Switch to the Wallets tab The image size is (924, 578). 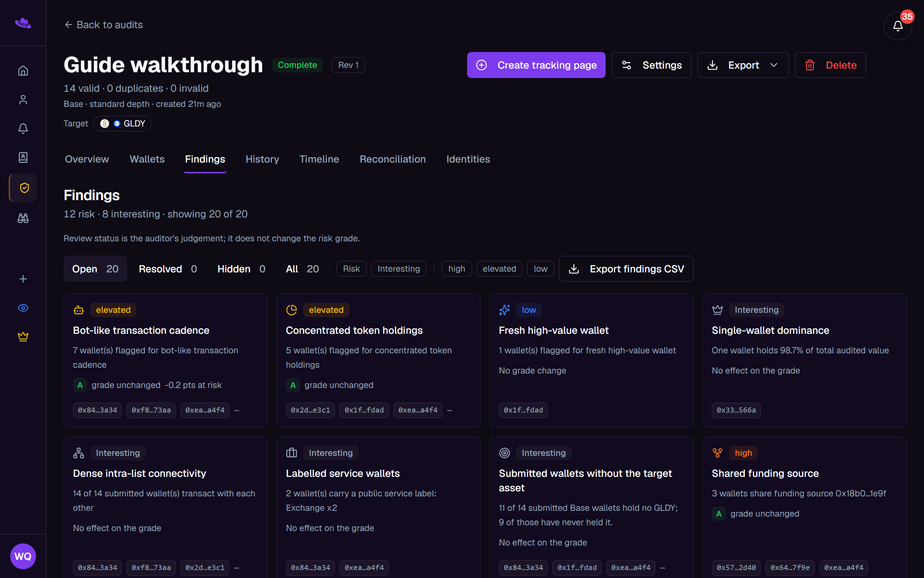point(147,159)
